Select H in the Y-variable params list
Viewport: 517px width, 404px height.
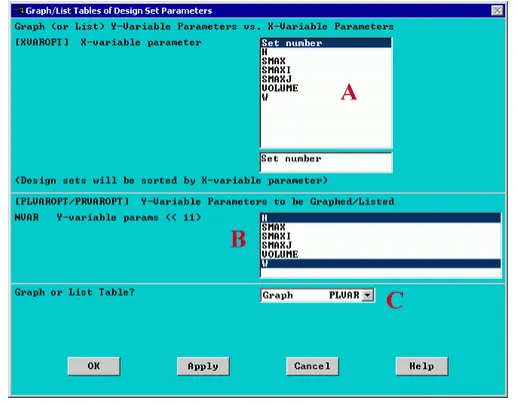click(x=380, y=218)
